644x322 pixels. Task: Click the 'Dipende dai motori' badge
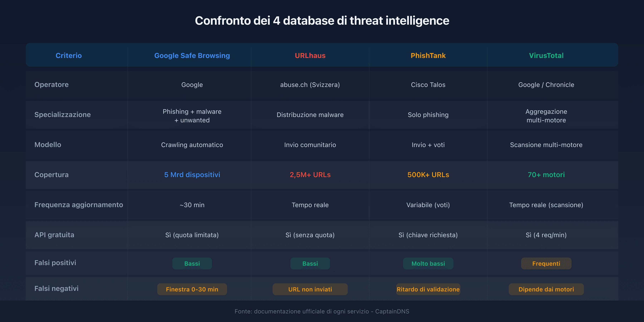[546, 289]
